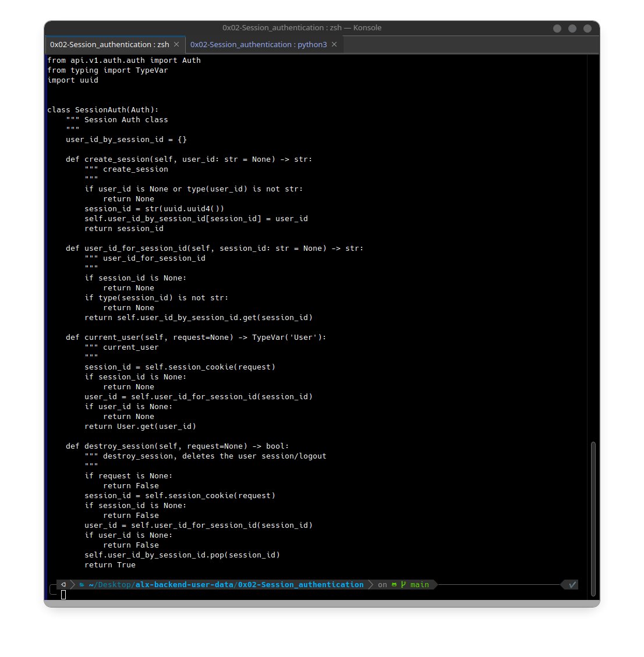Click the 'def destroy_session' definition line
644x657 pixels.
(178, 446)
